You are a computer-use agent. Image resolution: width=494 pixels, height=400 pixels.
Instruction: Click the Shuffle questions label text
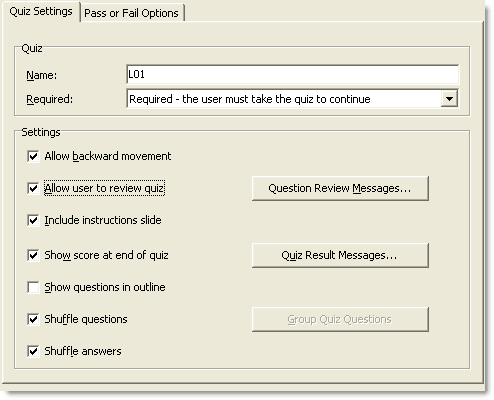coord(86,319)
